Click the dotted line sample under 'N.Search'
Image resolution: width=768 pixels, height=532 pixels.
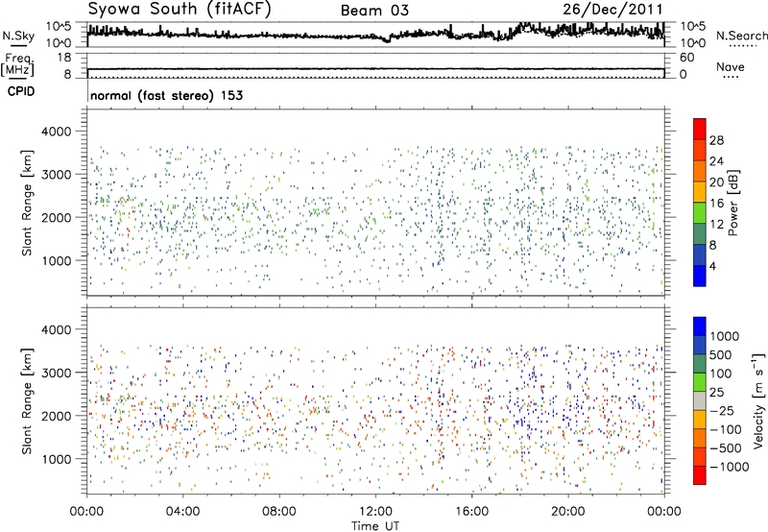[x=742, y=46]
